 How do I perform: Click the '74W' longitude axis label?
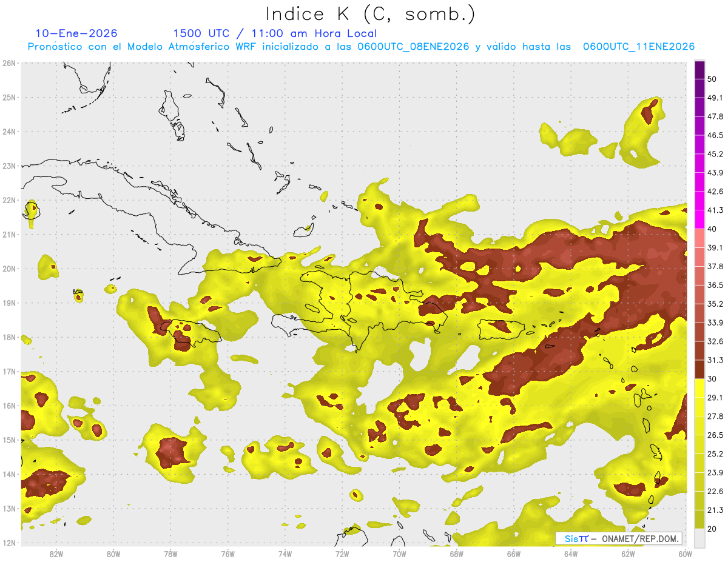click(285, 554)
